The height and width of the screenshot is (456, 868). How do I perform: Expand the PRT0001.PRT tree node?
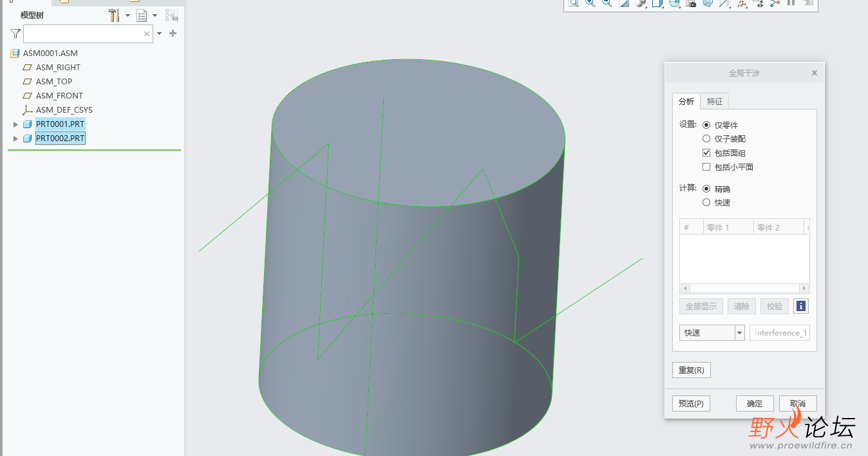(x=16, y=124)
